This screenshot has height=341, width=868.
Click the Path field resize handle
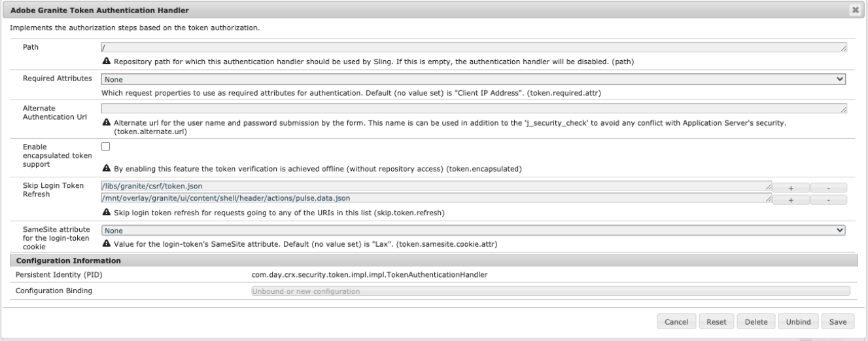coord(844,48)
